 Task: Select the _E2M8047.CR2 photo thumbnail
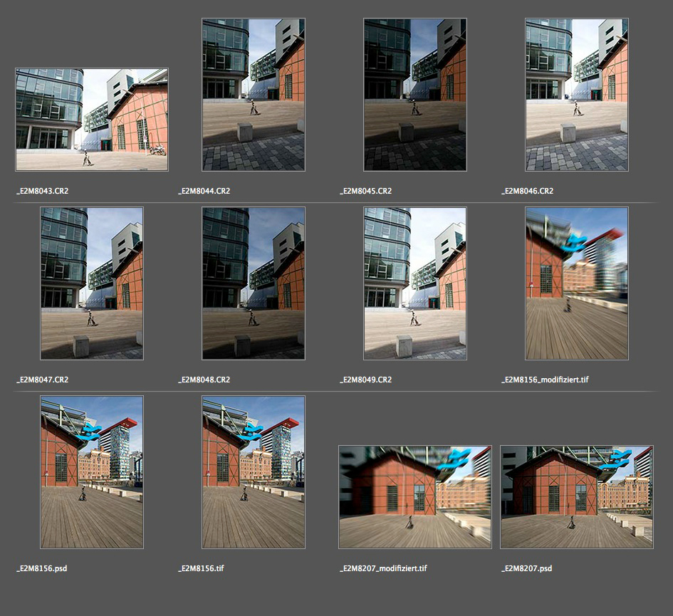pyautogui.click(x=92, y=283)
